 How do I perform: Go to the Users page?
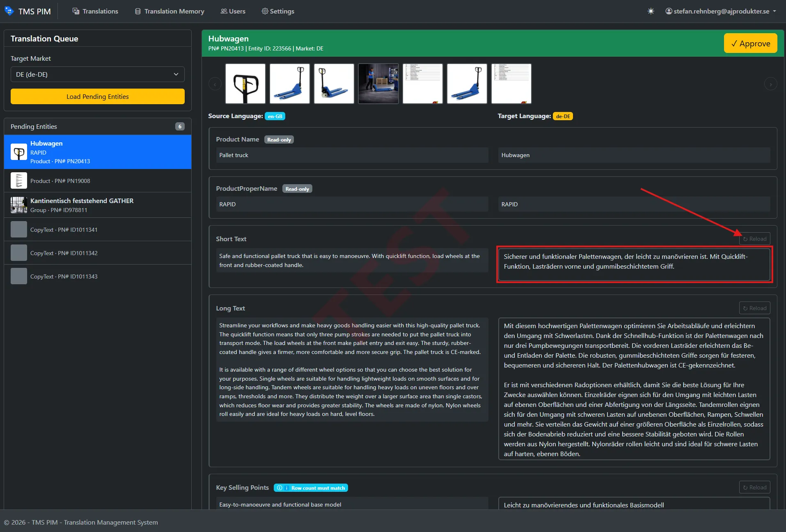tap(233, 11)
